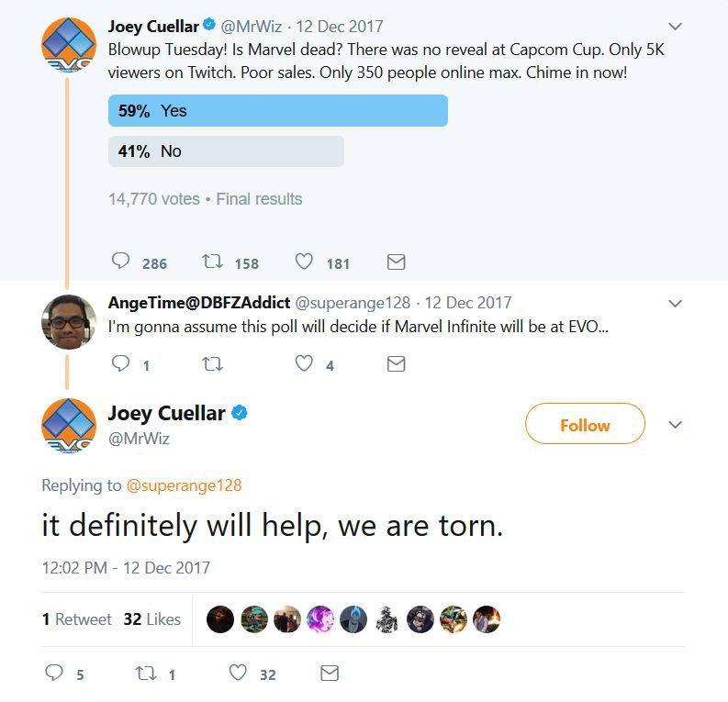Open options chevron on the poll tweet
This screenshot has width=728, height=702.
tap(676, 26)
